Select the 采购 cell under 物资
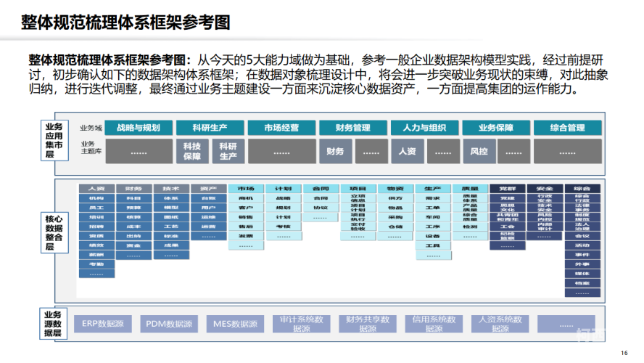 pyautogui.click(x=395, y=217)
